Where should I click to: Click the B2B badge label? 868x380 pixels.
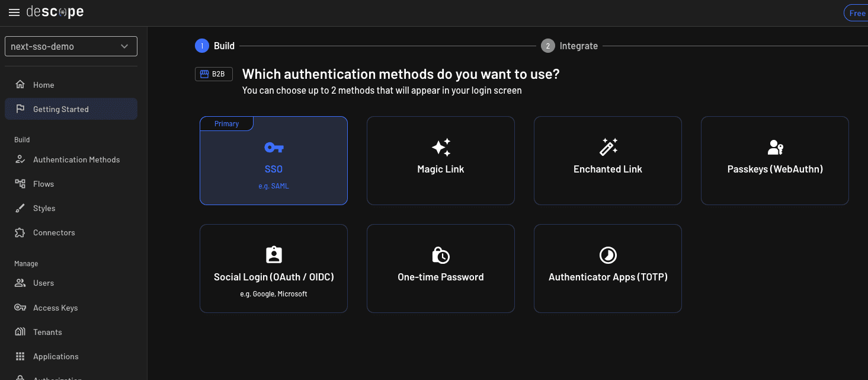coord(213,74)
